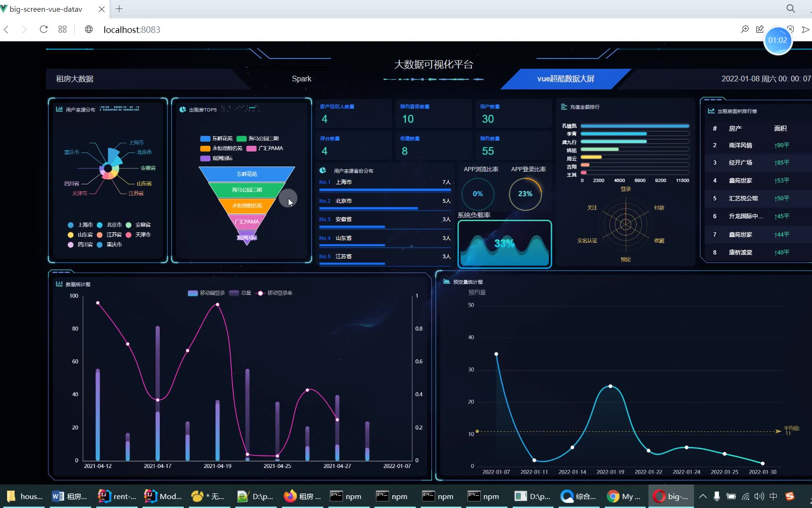
Task: Click the 预约看房数量 value 10
Action: 408,119
